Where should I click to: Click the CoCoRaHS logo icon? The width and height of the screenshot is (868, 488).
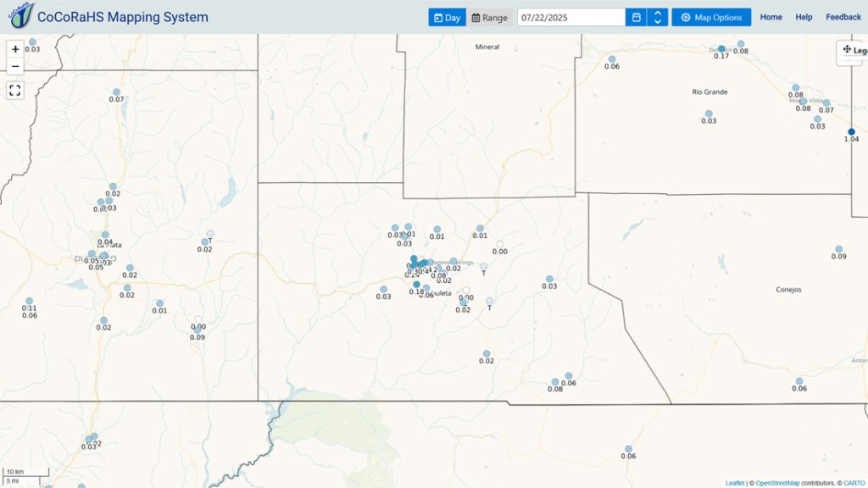coord(21,15)
